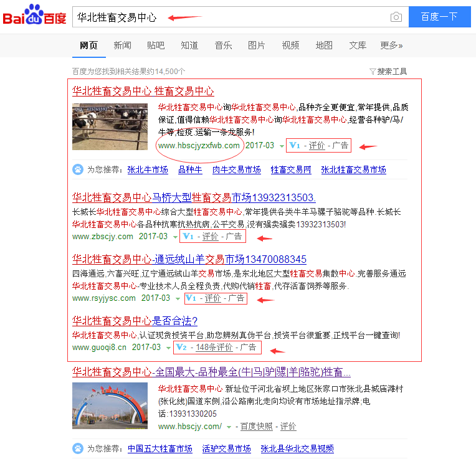Click 广告 label after www.hbscjyzxfwb.com
Screen dimensions: 476x464
340,145
